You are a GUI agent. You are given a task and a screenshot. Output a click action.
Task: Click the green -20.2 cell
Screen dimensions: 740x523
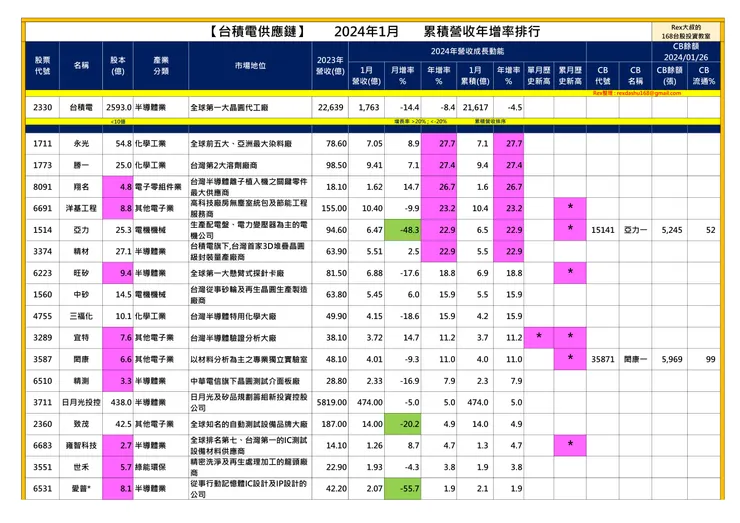pos(403,424)
